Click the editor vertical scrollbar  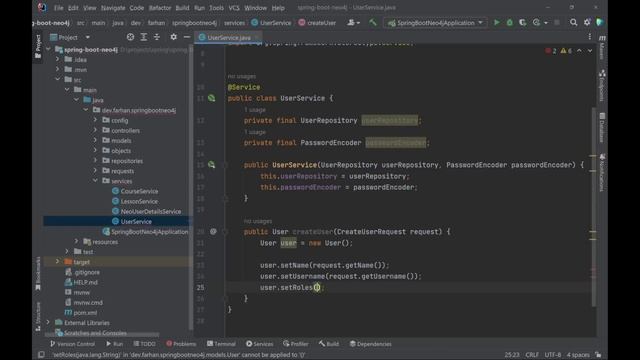(593, 206)
